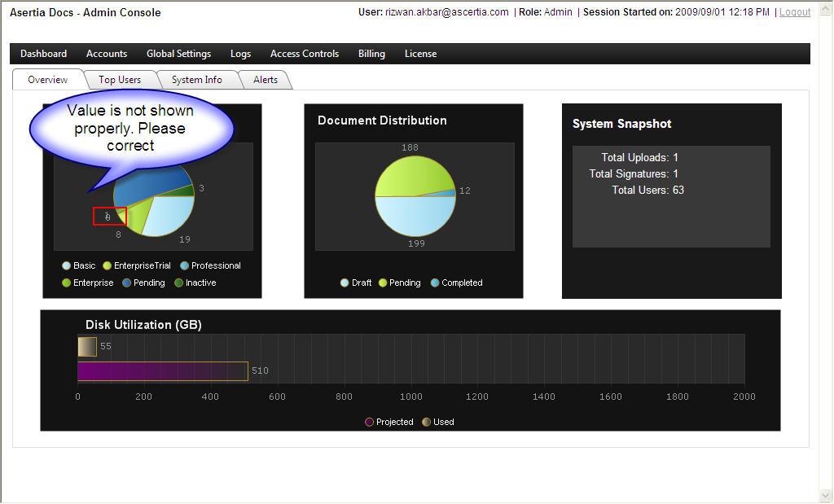Switch to the Alerts tab

[266, 80]
